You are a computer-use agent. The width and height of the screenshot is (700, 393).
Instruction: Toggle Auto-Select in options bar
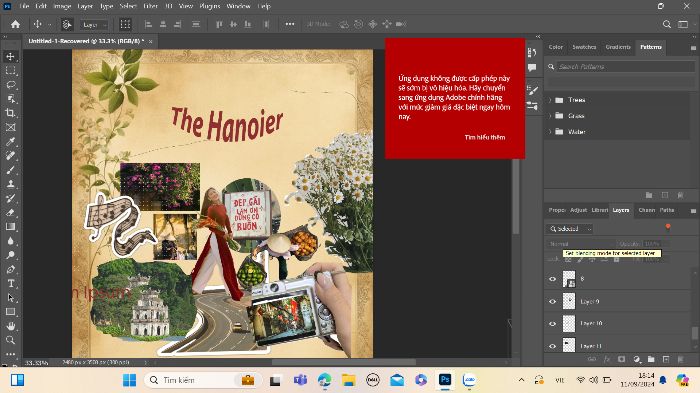tap(67, 24)
